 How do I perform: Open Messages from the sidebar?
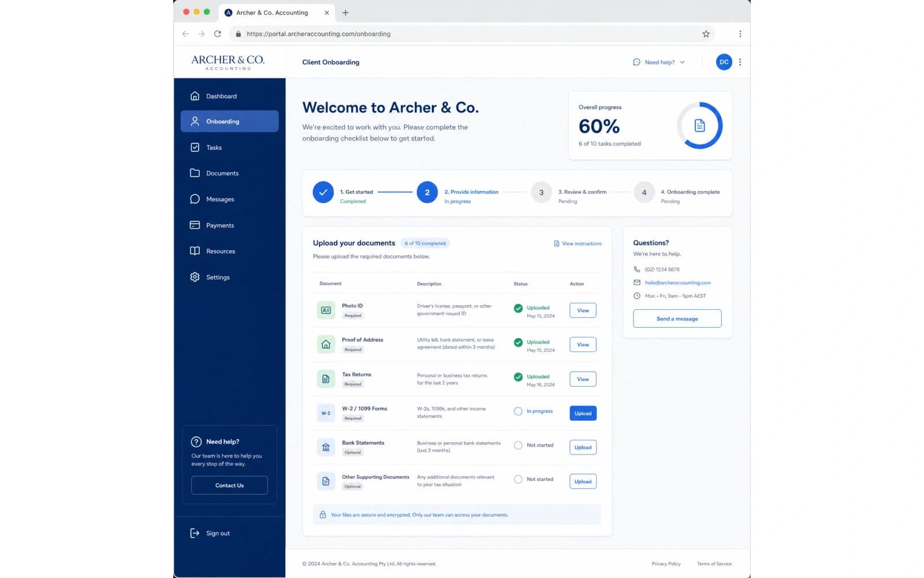pyautogui.click(x=229, y=199)
